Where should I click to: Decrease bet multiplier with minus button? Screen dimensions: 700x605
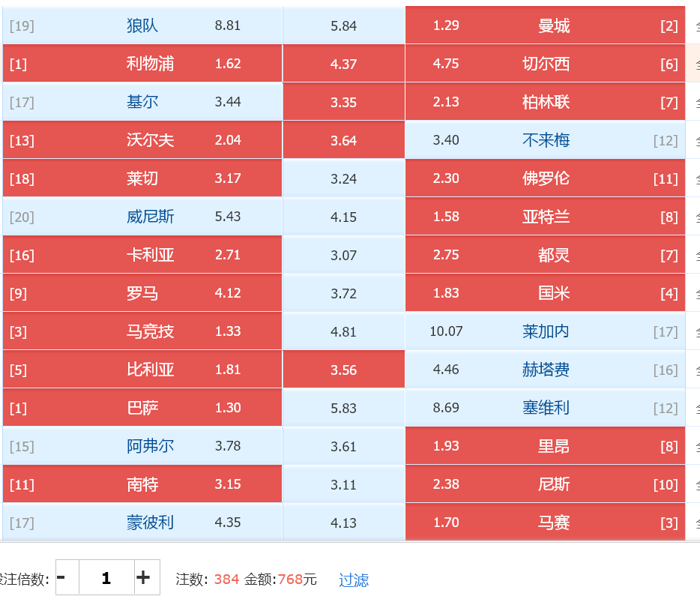(x=67, y=577)
